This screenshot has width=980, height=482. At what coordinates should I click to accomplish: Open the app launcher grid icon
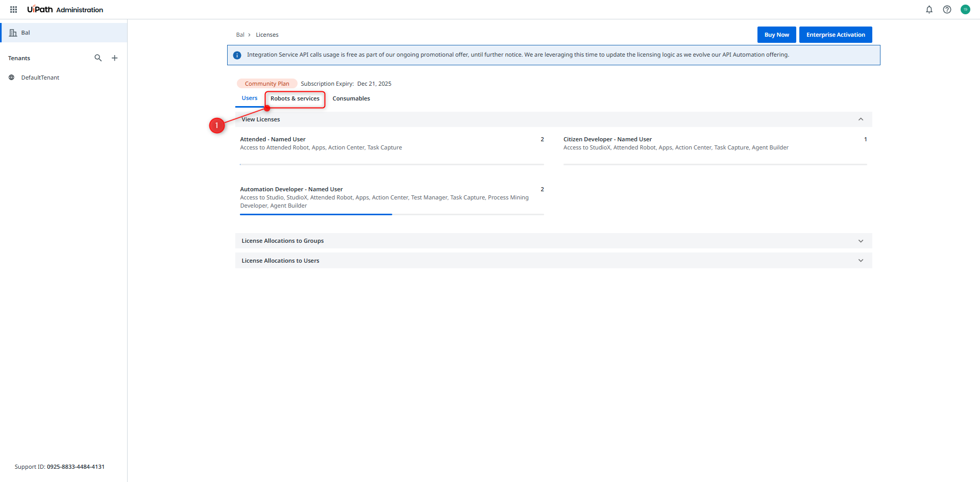click(14, 10)
